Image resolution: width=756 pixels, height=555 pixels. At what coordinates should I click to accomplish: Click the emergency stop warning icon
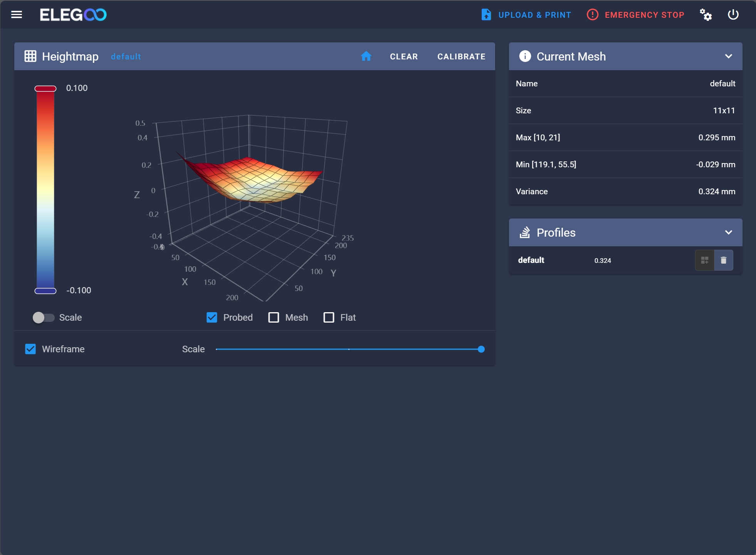point(592,15)
